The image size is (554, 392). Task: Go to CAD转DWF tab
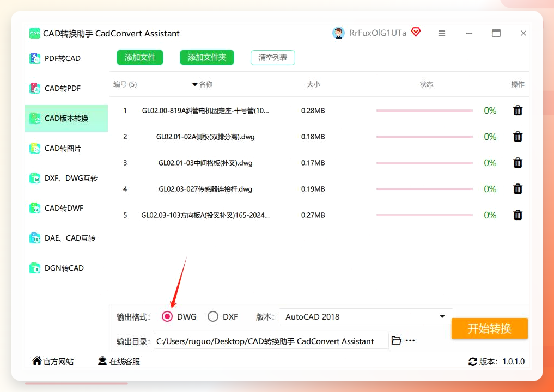(66, 208)
